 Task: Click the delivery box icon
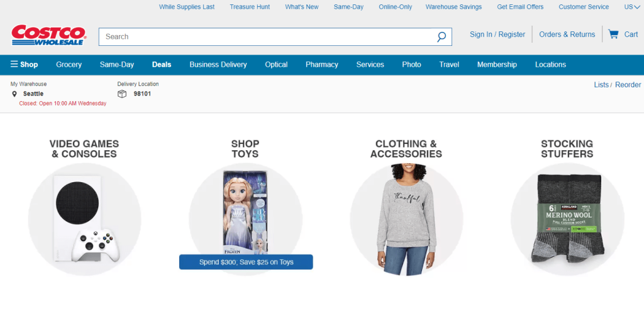(122, 94)
